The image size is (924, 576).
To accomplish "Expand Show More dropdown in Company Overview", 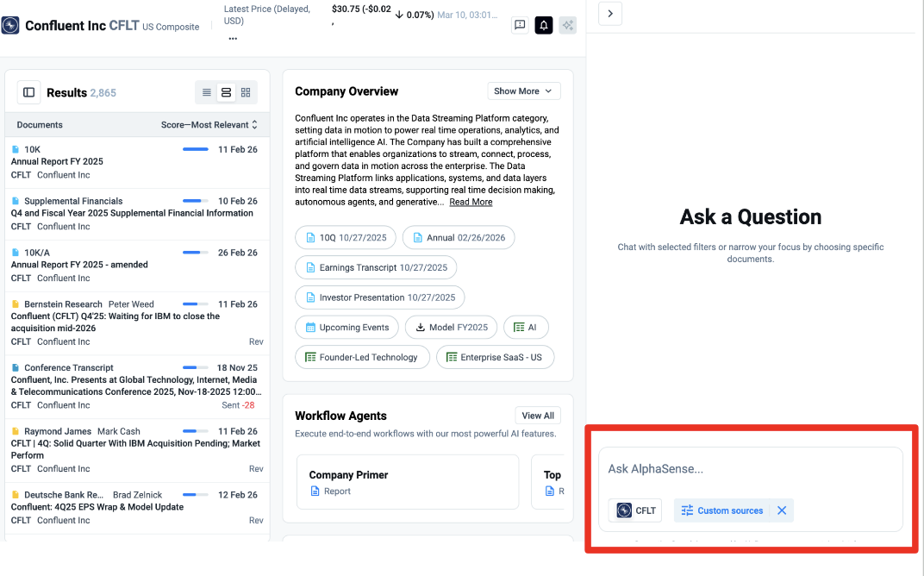I will 524,91.
